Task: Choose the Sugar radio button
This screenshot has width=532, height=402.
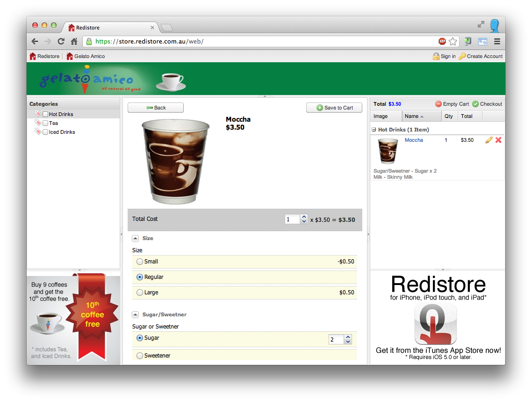Action: click(139, 338)
